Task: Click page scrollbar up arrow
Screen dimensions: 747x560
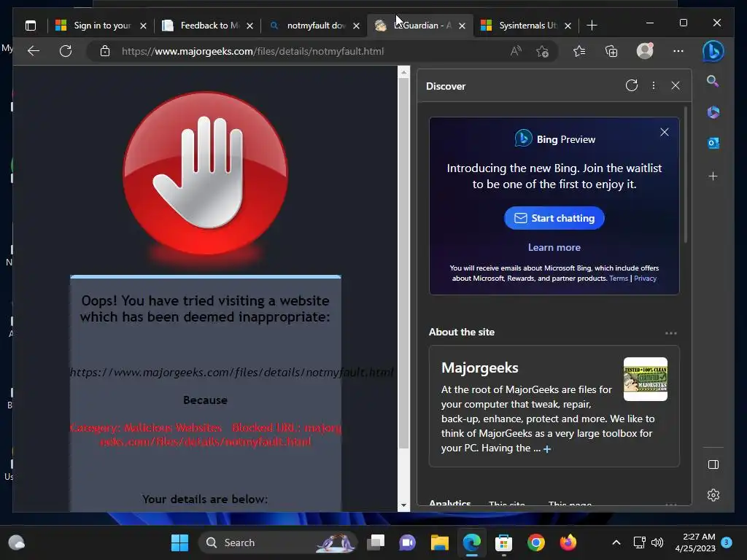Action: 403,73
